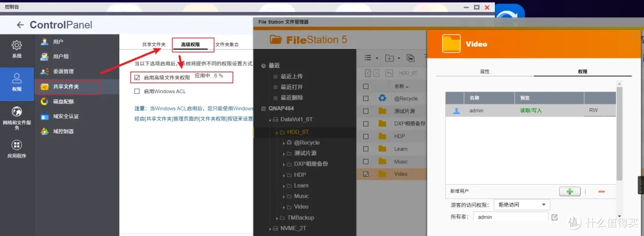This screenshot has width=644, height=236.
Task: Check the HDP row checkbox
Action: (x=366, y=136)
